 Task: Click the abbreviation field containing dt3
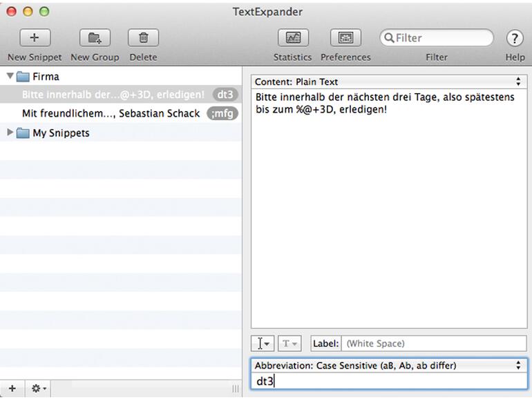coord(388,381)
